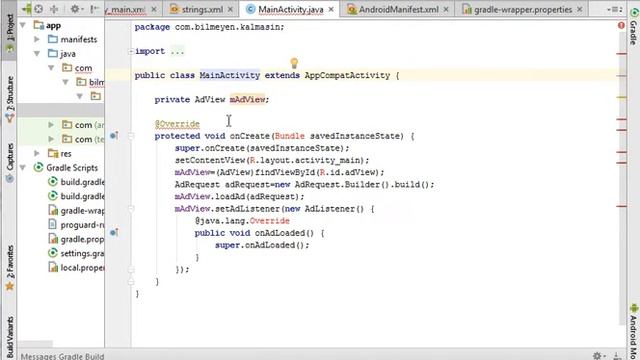640x360 pixels.
Task: Expand the manifests folder
Action: (x=37, y=39)
